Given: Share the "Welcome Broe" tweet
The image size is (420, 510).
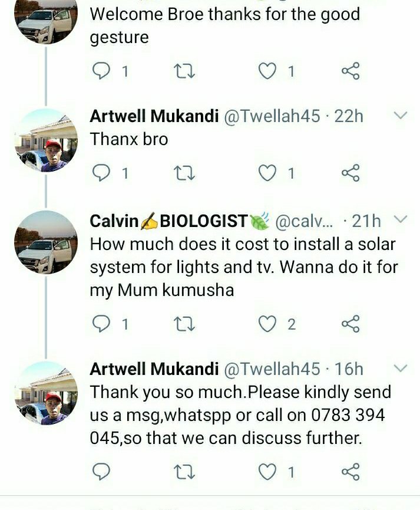Looking at the screenshot, I should tap(350, 71).
